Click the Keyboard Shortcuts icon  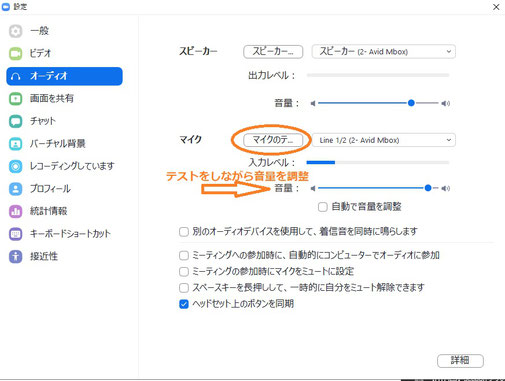[15, 234]
